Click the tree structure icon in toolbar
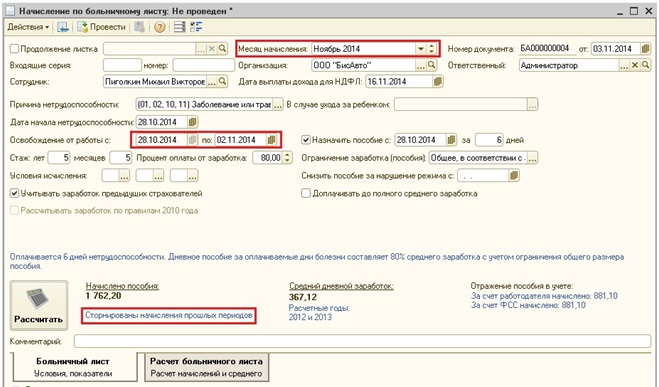 [x=196, y=27]
